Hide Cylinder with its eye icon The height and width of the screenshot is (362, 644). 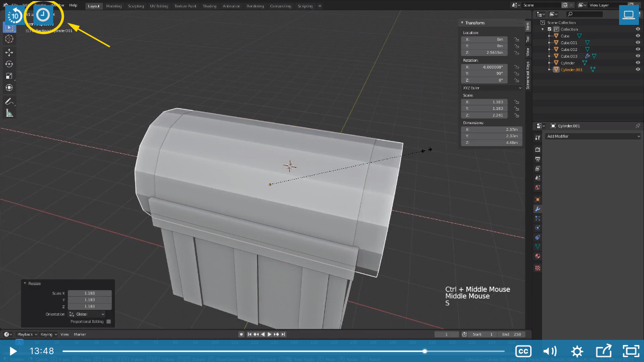[x=638, y=62]
